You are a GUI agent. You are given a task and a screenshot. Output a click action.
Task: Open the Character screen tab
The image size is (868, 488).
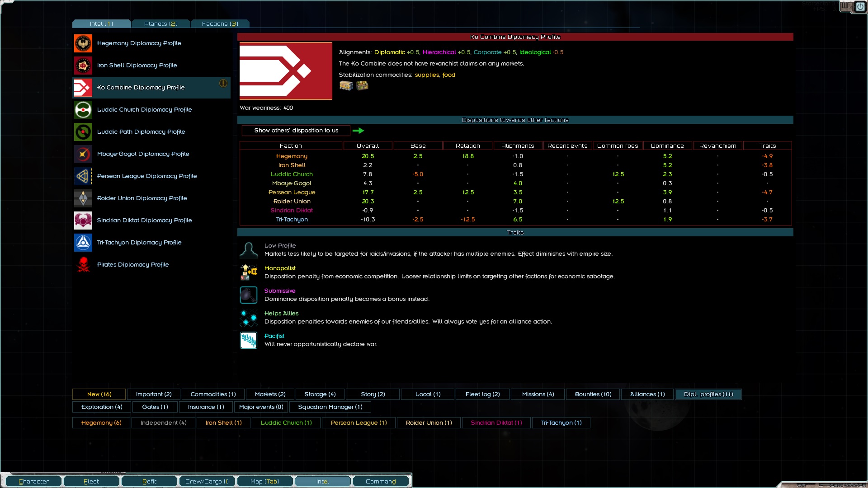34,482
